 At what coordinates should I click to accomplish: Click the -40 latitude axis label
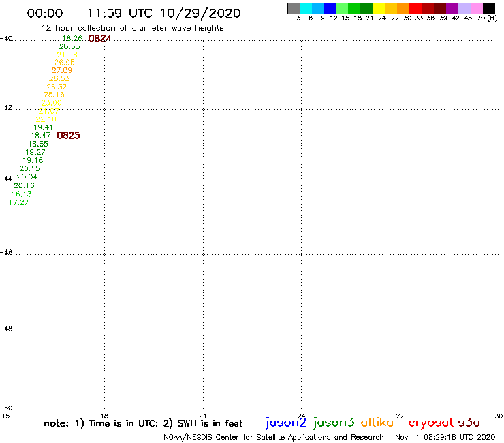[x=6, y=39]
